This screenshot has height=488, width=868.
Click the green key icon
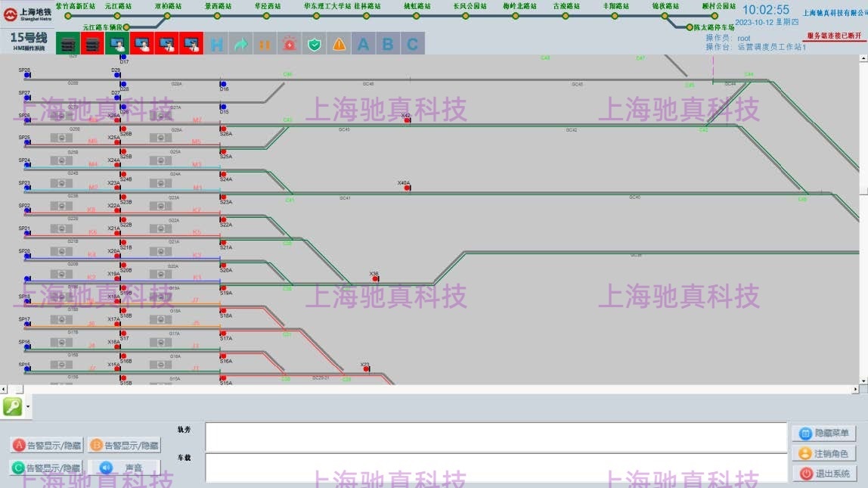tap(13, 406)
